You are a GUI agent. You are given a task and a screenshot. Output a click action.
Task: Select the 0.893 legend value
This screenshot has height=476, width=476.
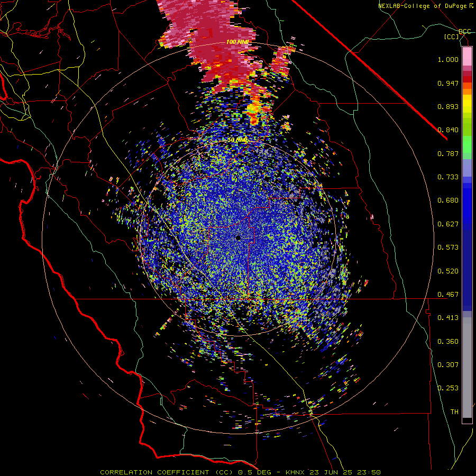click(448, 106)
